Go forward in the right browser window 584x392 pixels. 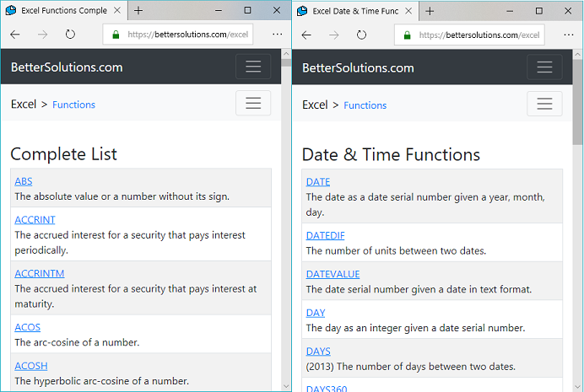click(333, 35)
